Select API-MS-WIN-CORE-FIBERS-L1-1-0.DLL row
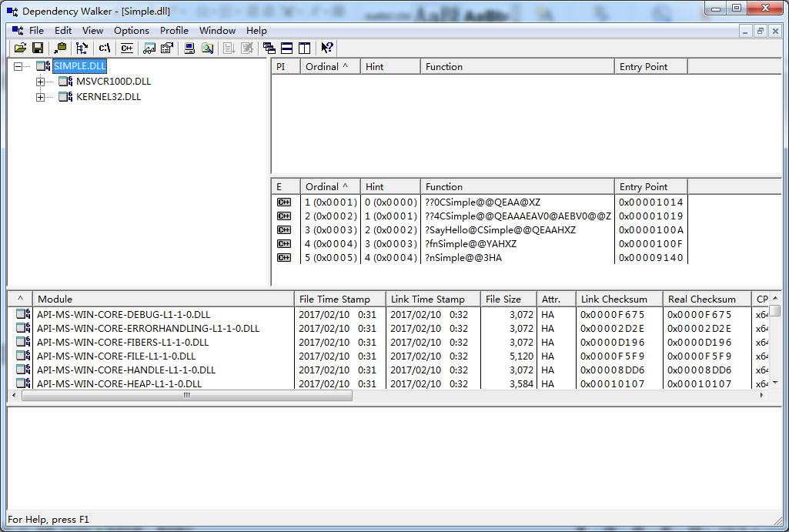The height and width of the screenshot is (532, 789). (x=123, y=343)
